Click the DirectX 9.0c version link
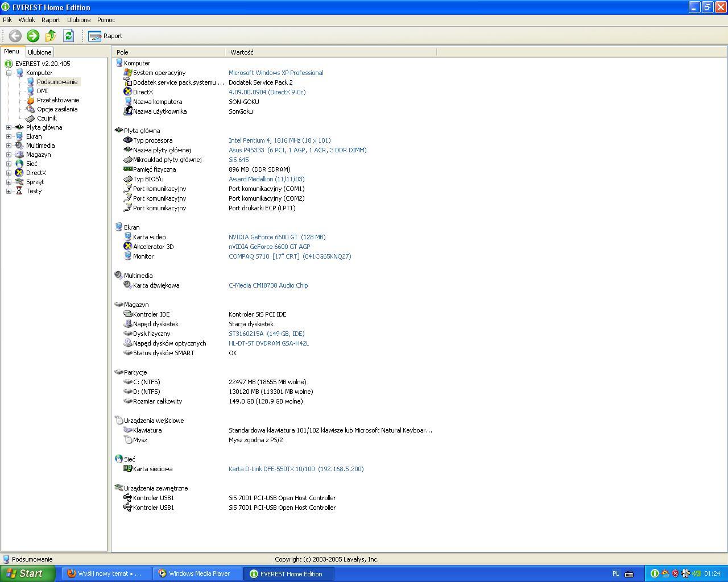728x582 pixels. coord(267,92)
